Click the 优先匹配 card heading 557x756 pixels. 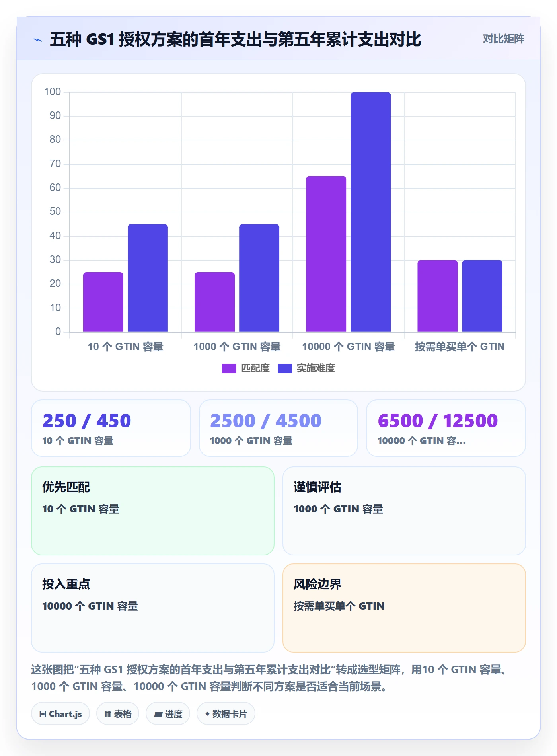click(66, 487)
